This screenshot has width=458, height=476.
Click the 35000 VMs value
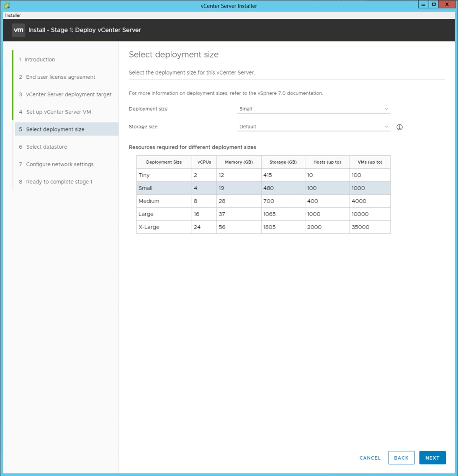[360, 227]
